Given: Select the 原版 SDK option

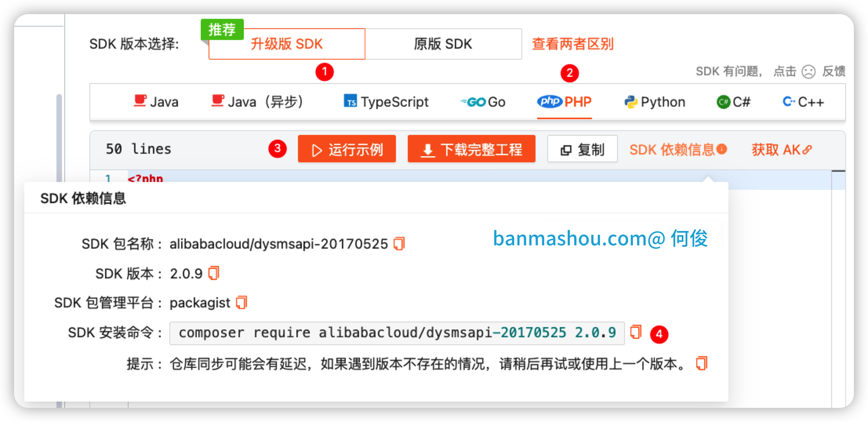Looking at the screenshot, I should (x=443, y=44).
